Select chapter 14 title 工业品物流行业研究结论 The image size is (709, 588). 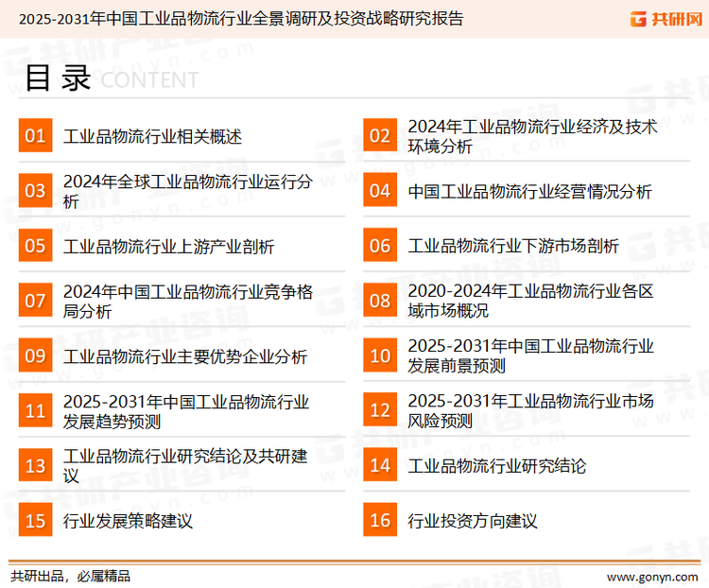click(497, 466)
